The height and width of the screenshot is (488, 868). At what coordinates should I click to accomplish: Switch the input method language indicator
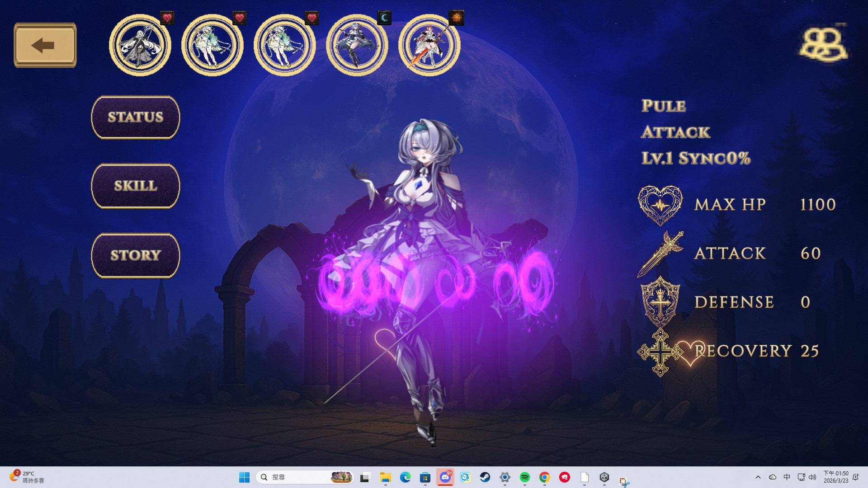(x=787, y=477)
